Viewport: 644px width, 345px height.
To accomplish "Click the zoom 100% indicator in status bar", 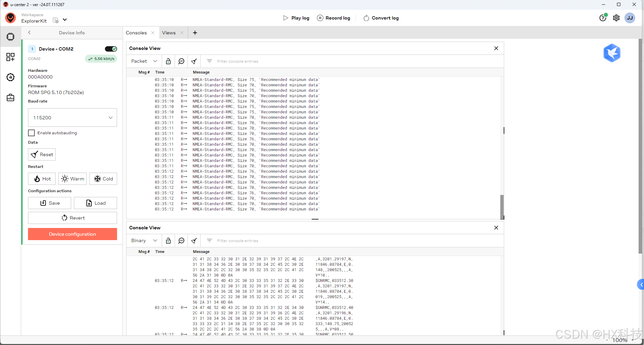I will [620, 340].
